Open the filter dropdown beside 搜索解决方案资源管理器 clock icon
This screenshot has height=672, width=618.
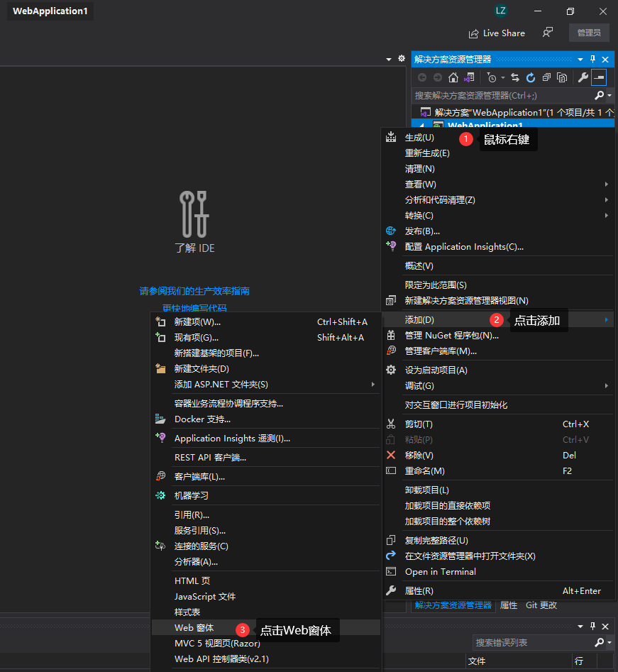click(503, 78)
